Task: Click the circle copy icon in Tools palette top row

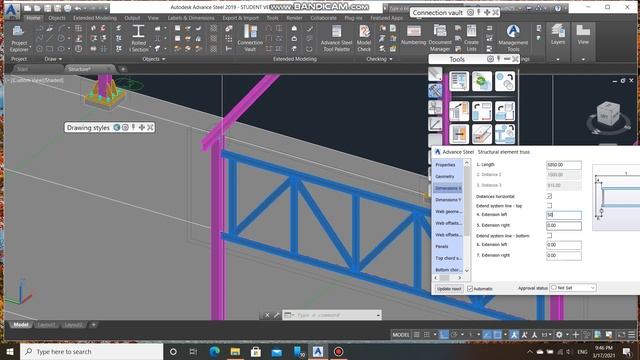Action: (x=505, y=81)
